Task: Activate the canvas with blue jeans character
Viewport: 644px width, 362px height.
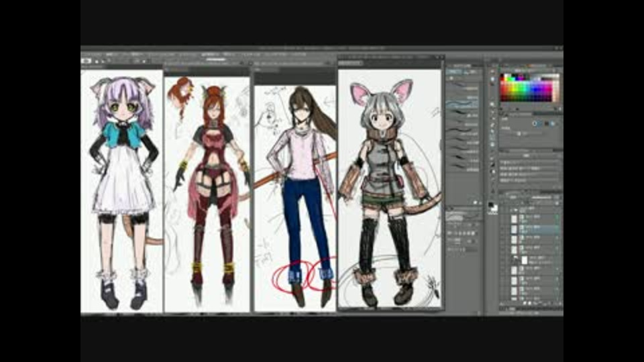Action: click(x=295, y=198)
